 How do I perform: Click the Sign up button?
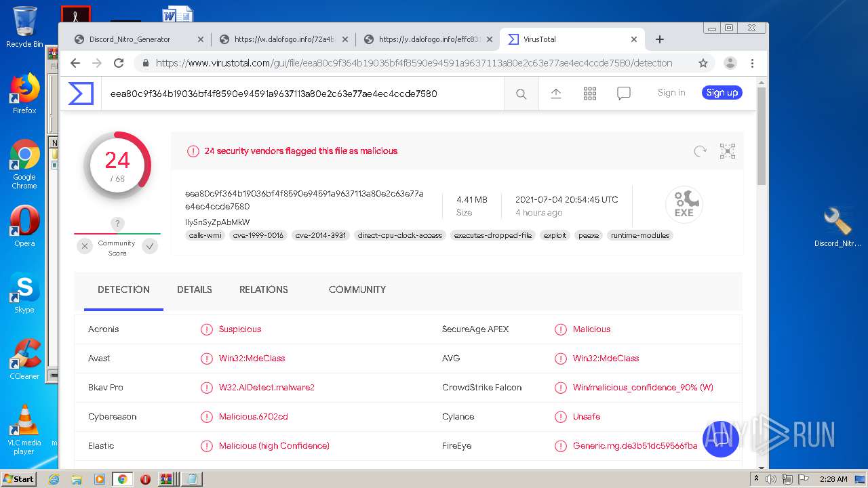pyautogui.click(x=722, y=93)
